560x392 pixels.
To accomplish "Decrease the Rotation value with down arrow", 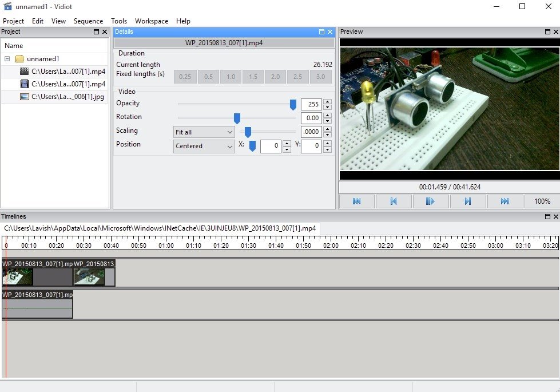I will point(328,121).
